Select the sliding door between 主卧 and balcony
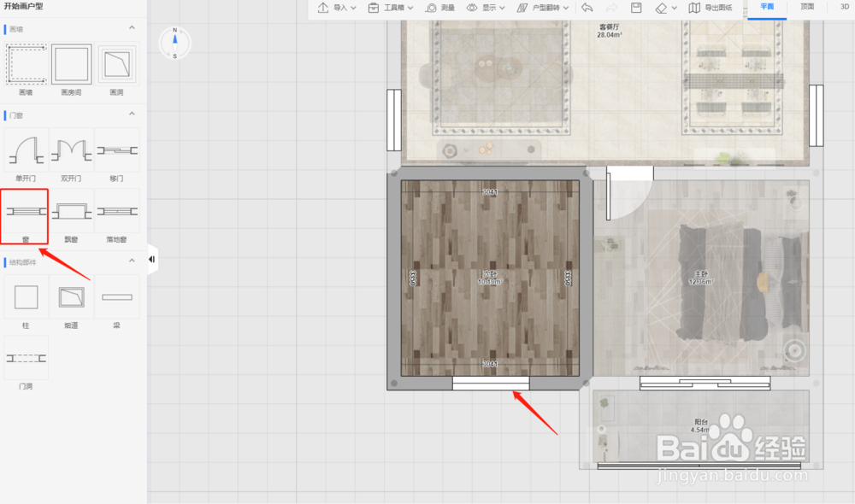Viewport: 855px width, 504px height. [705, 383]
